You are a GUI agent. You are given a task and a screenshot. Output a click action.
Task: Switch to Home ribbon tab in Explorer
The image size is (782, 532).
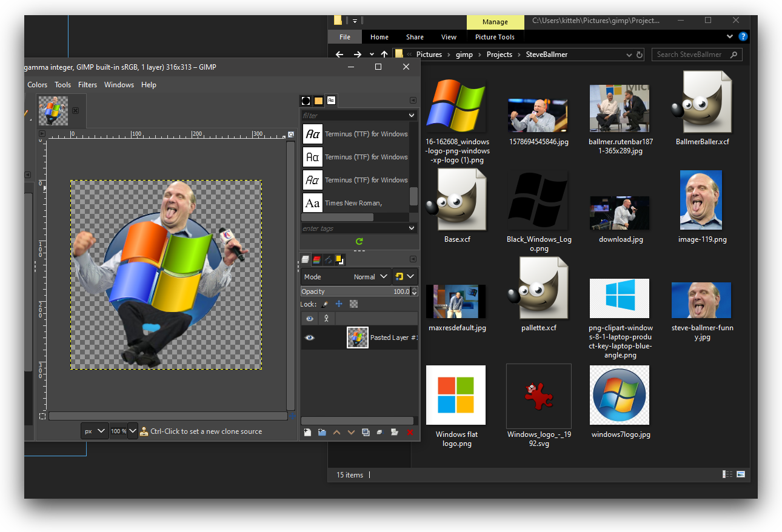[379, 37]
